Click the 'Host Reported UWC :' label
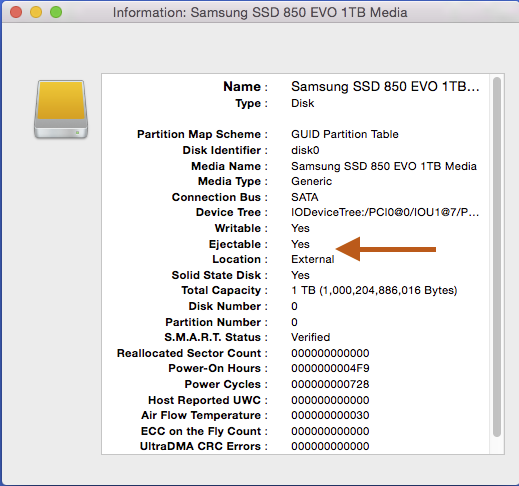Viewport: 519px width, 486px height. coord(208,400)
